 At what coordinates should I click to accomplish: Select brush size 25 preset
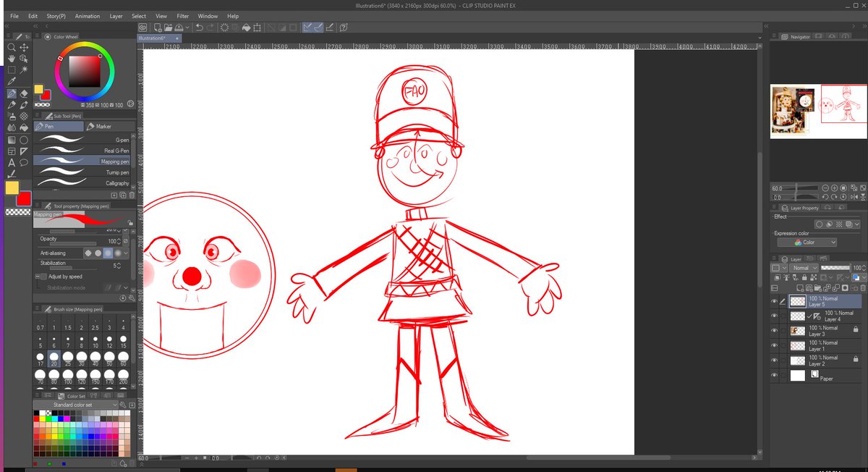(67, 359)
